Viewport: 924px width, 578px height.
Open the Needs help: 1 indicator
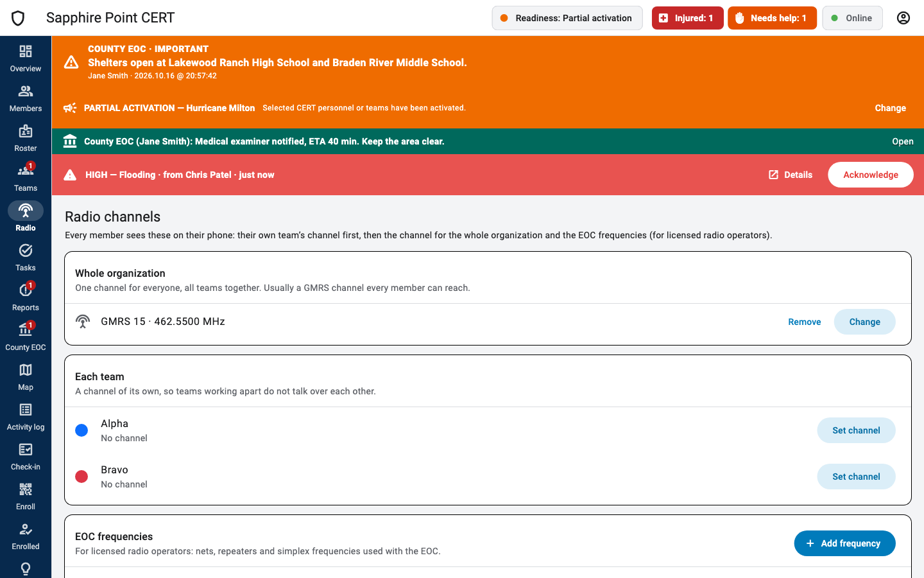772,18
